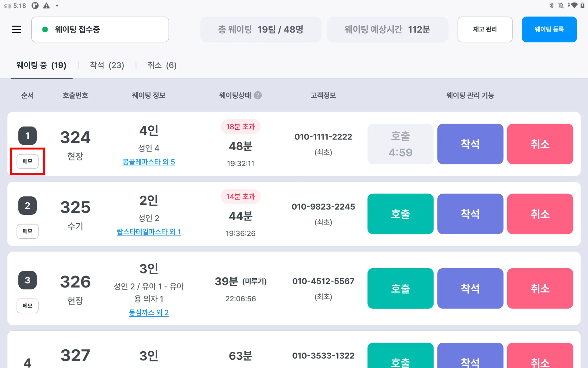
Task: Click the waiting status help icon
Action: pyautogui.click(x=258, y=95)
